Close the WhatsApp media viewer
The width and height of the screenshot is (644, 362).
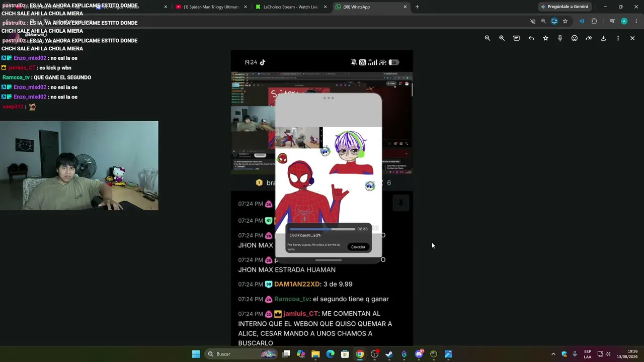632,38
